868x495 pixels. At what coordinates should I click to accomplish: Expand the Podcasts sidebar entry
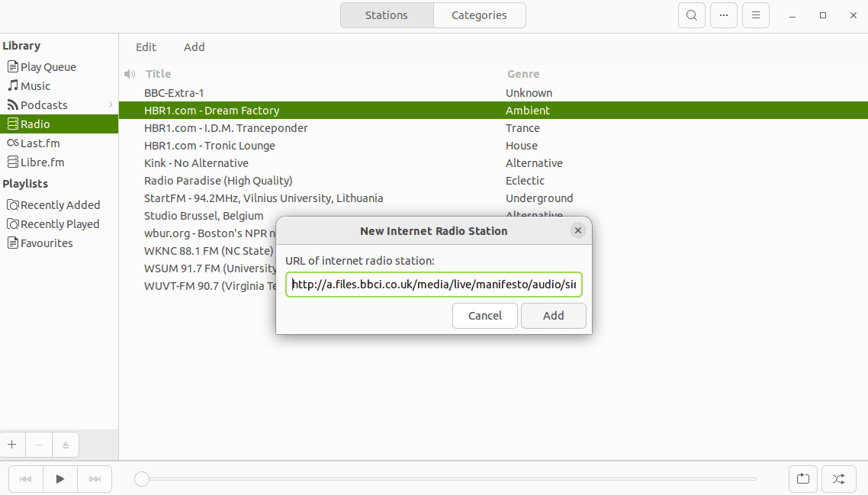111,104
